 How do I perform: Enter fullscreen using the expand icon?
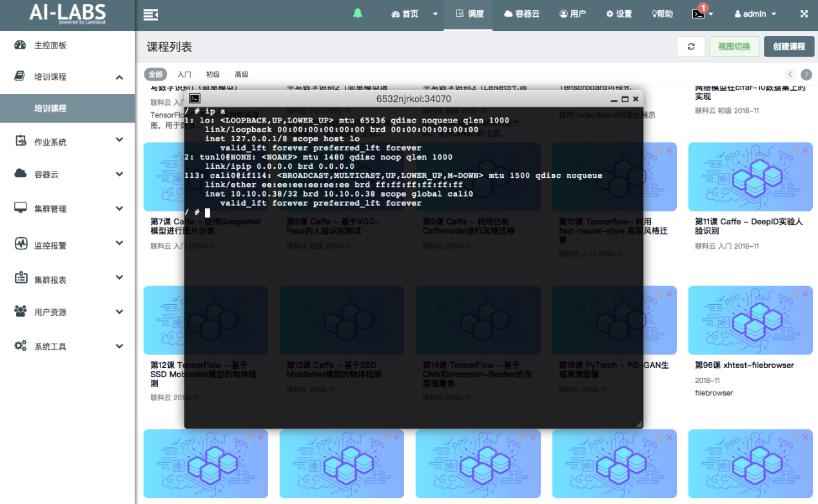[x=804, y=14]
